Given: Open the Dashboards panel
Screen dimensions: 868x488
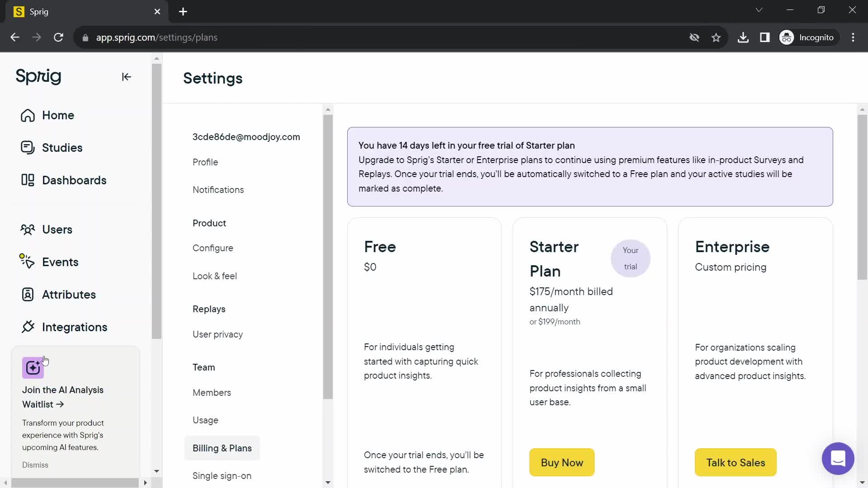Looking at the screenshot, I should coord(74,180).
